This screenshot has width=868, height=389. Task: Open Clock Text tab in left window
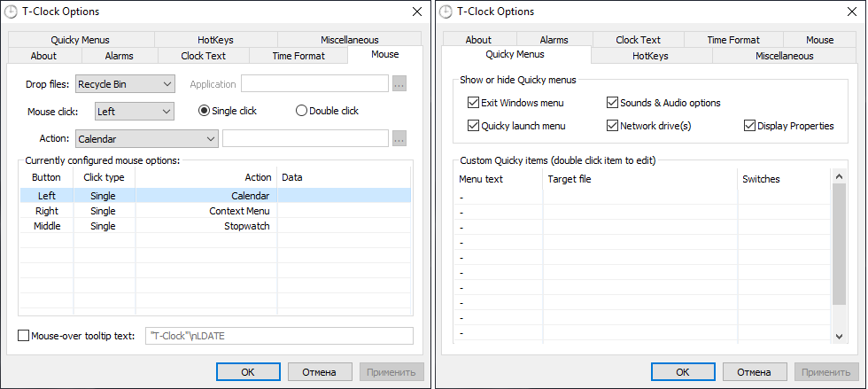pyautogui.click(x=203, y=56)
